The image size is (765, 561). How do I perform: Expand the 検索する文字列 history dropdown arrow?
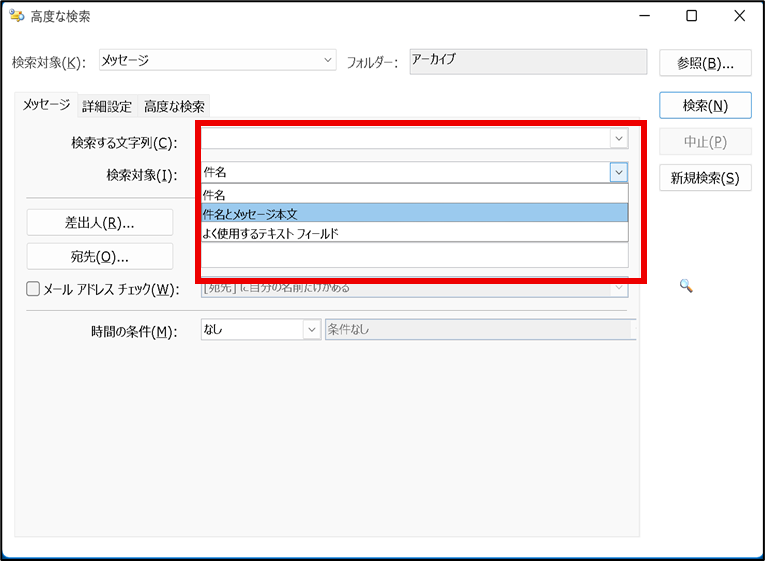pyautogui.click(x=619, y=139)
